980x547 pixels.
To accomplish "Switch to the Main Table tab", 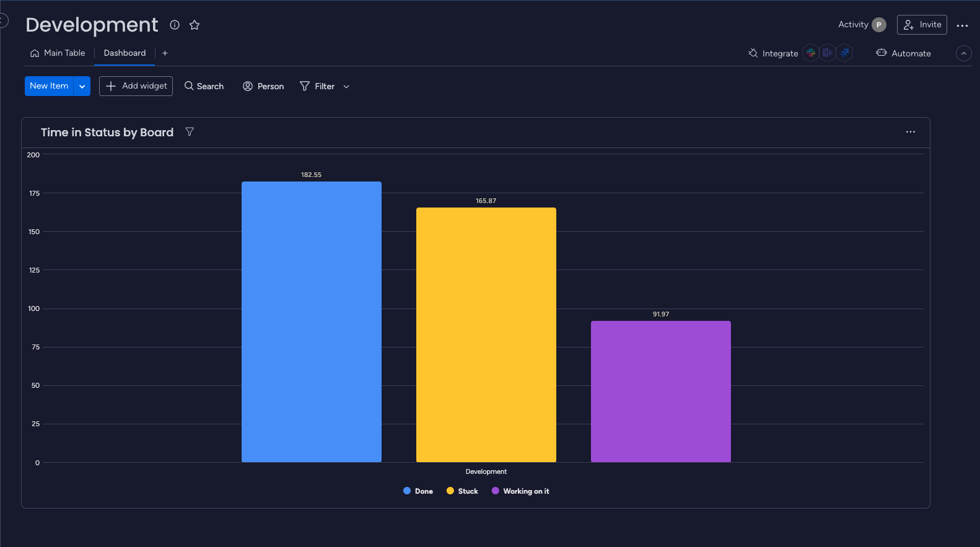I will [58, 53].
